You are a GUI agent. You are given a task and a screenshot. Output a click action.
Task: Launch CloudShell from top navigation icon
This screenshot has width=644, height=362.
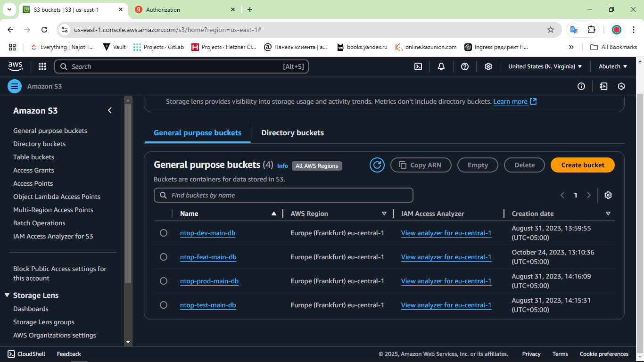point(418,66)
